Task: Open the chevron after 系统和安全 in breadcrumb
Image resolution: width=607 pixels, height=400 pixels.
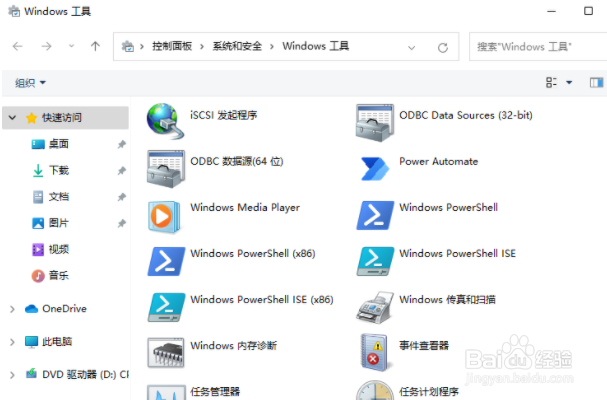Action: coord(272,47)
